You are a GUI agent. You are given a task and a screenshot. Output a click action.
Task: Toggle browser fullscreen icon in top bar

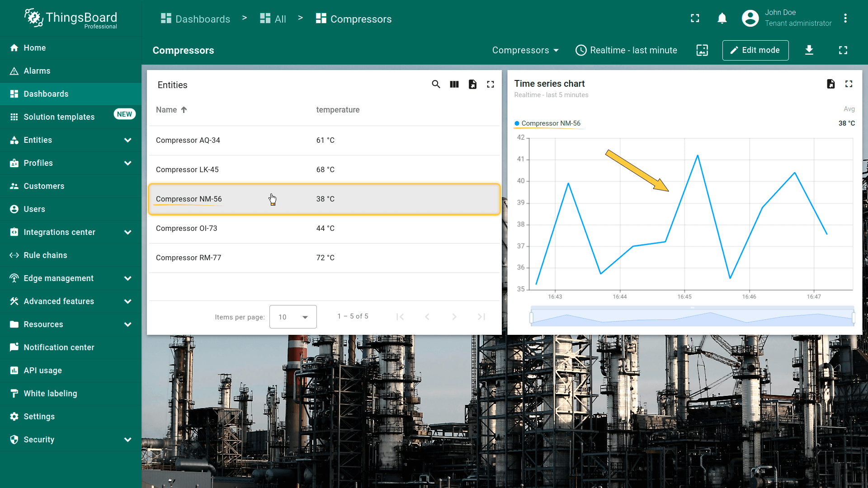coord(695,19)
